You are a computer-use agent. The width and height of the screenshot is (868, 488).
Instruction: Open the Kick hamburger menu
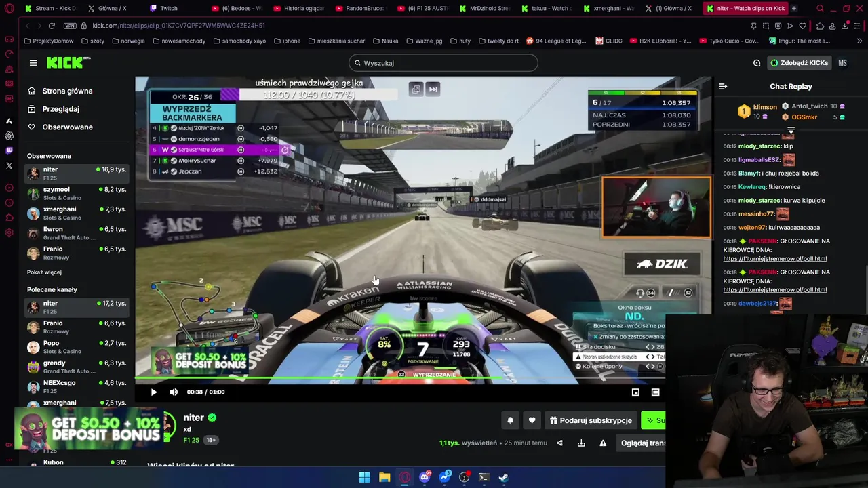[33, 63]
